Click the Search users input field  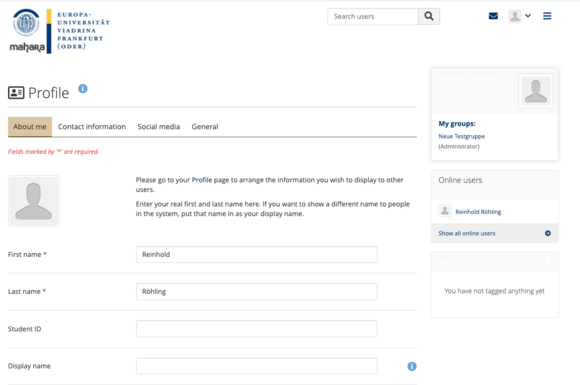(373, 16)
